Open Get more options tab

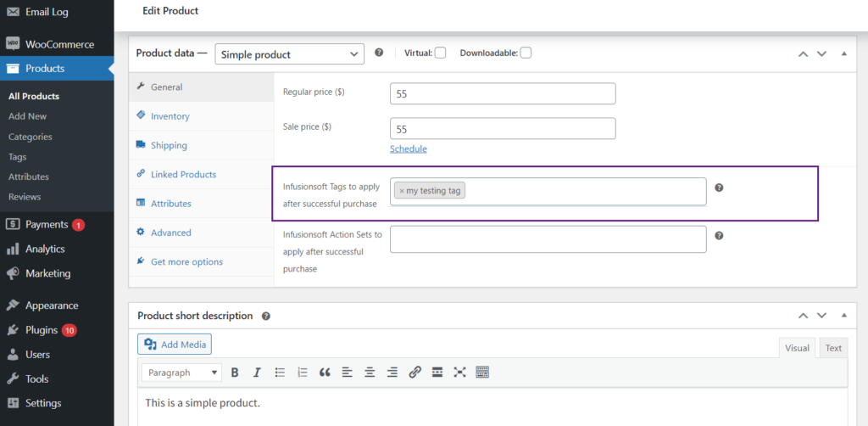click(x=202, y=261)
